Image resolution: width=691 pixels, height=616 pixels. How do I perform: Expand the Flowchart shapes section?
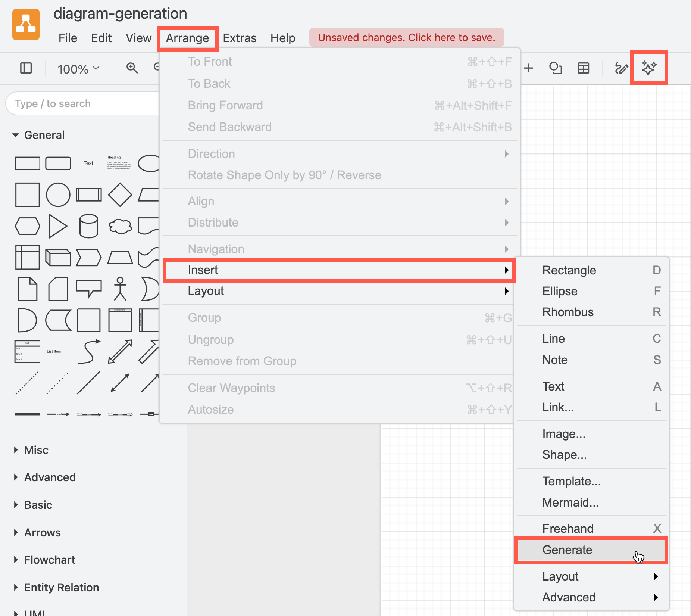pyautogui.click(x=50, y=560)
